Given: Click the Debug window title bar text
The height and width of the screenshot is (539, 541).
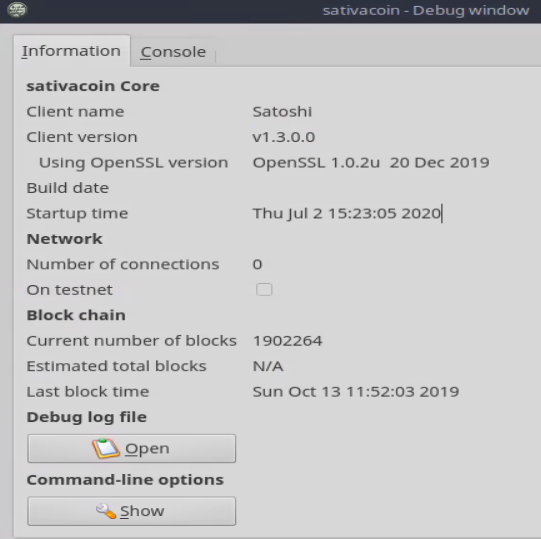Looking at the screenshot, I should [426, 10].
